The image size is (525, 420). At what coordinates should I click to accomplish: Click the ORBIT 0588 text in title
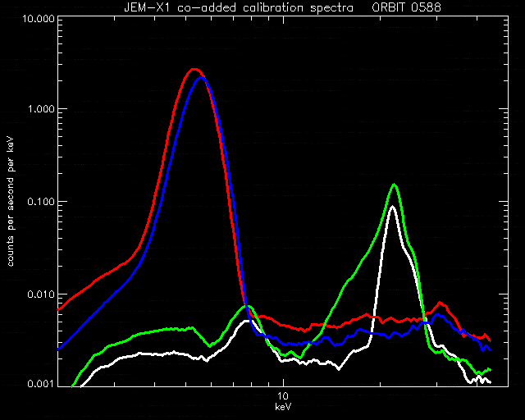pos(407,7)
